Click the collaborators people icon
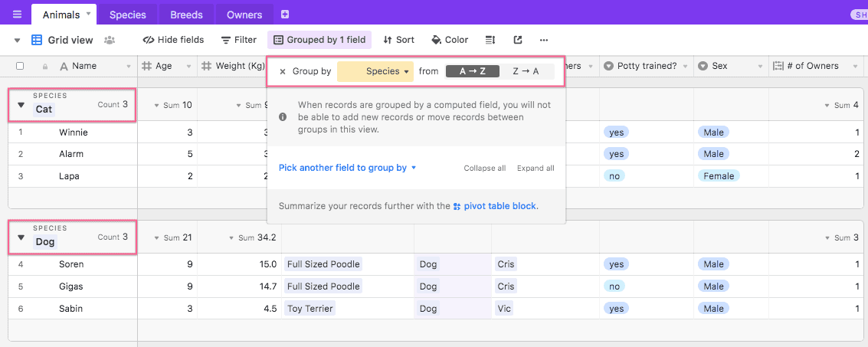Image resolution: width=868 pixels, height=347 pixels. 110,40
